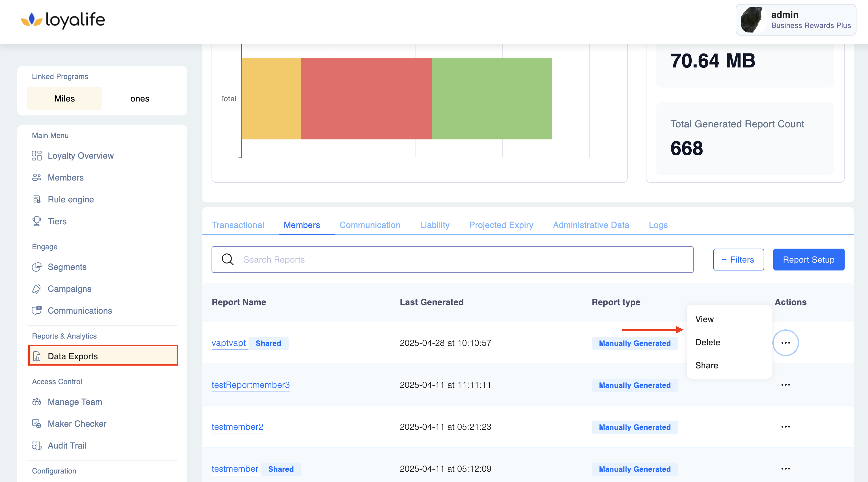This screenshot has height=482, width=868.
Task: Switch linked program to Miles
Action: coord(64,98)
